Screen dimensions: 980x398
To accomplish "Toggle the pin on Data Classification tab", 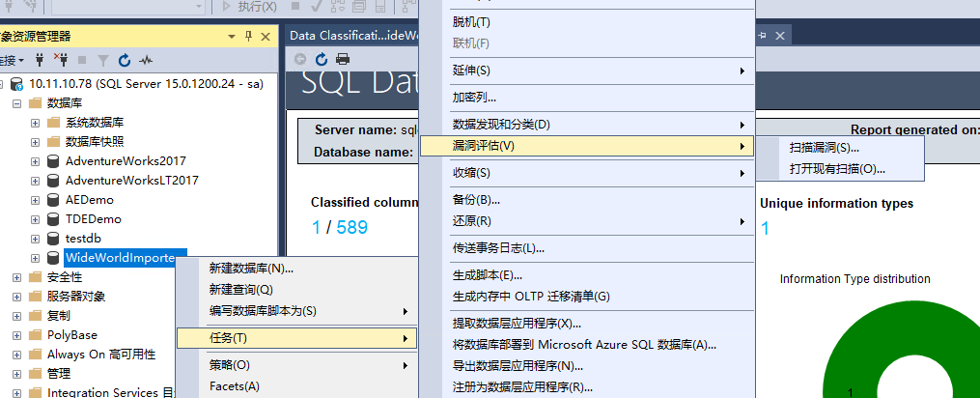I will (762, 37).
